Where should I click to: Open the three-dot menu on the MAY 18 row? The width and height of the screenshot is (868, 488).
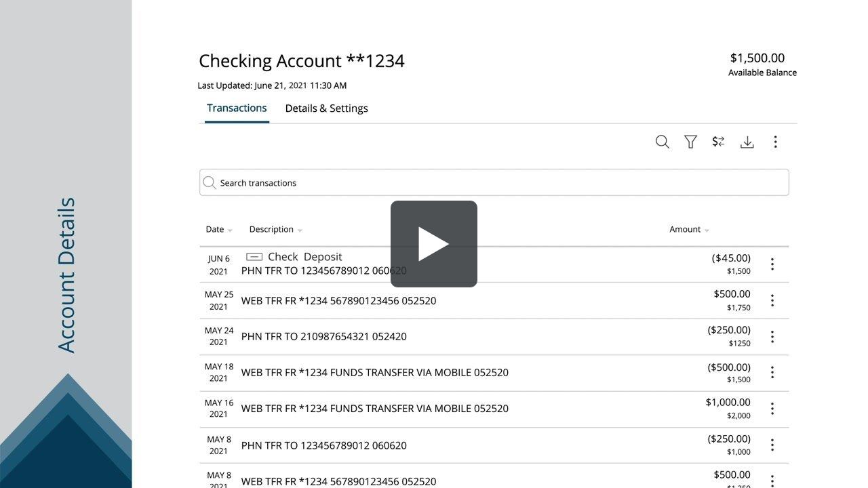tap(772, 372)
